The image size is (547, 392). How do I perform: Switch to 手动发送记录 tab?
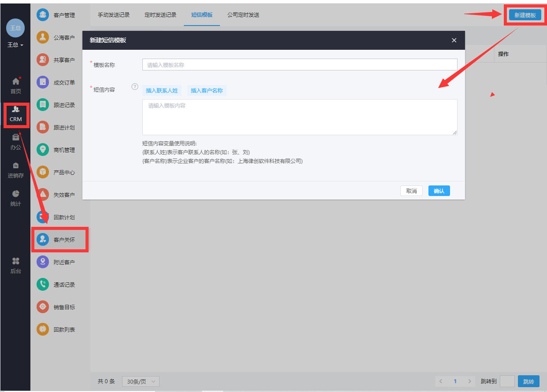(114, 15)
